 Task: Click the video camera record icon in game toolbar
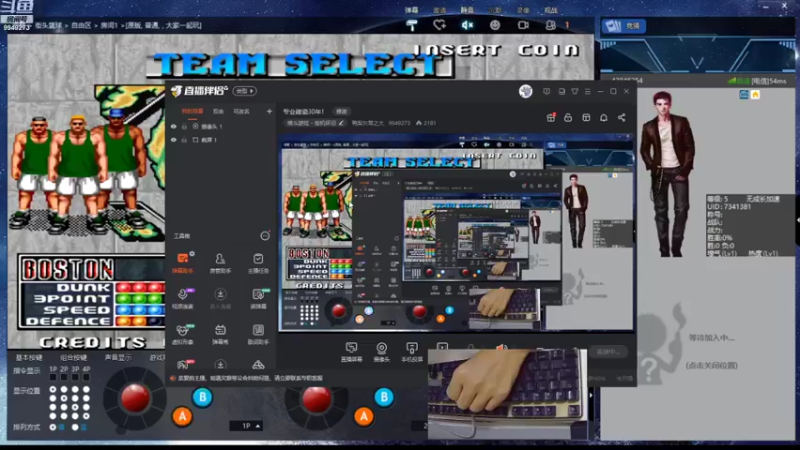tap(523, 25)
